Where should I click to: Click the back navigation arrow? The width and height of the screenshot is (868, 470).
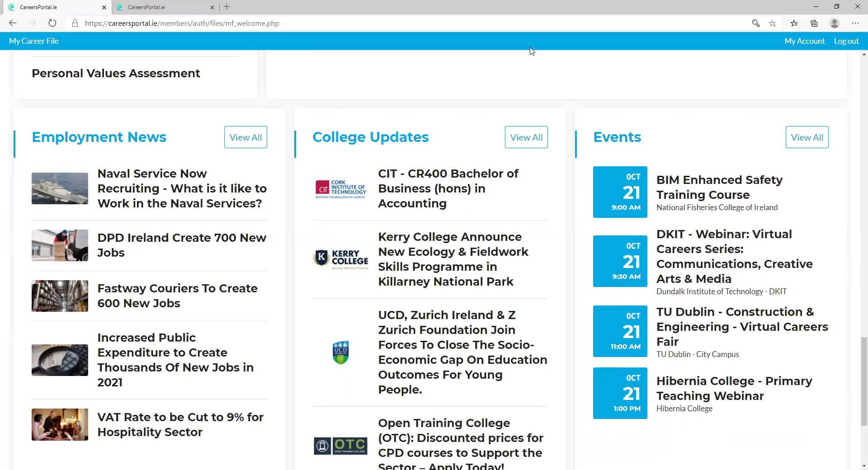click(x=13, y=23)
